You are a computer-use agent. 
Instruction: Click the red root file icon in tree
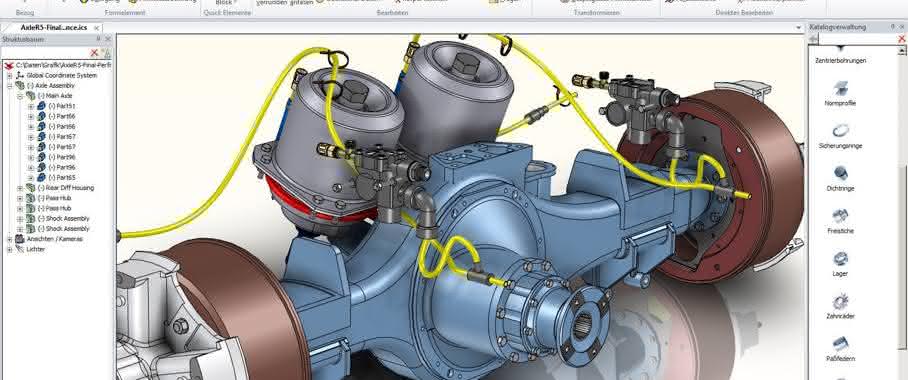(x=8, y=65)
